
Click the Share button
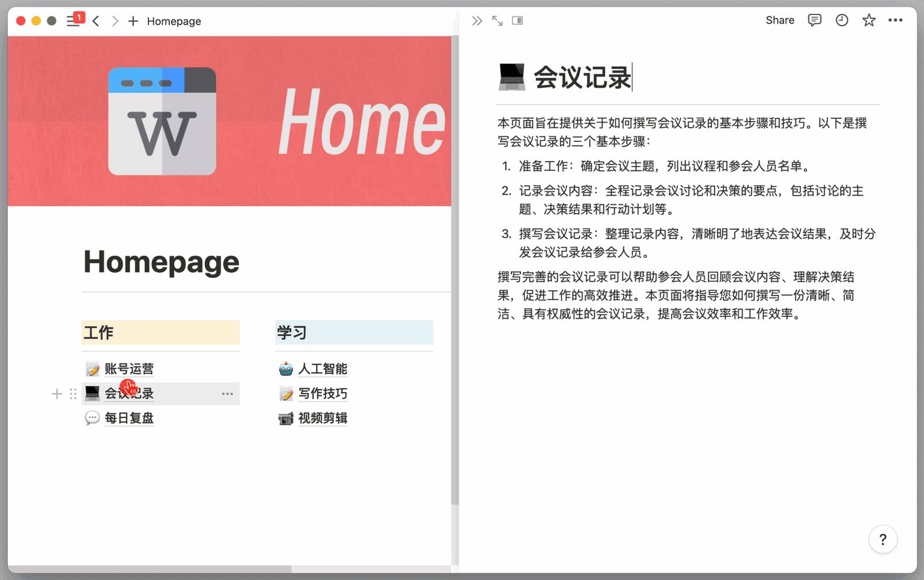780,21
